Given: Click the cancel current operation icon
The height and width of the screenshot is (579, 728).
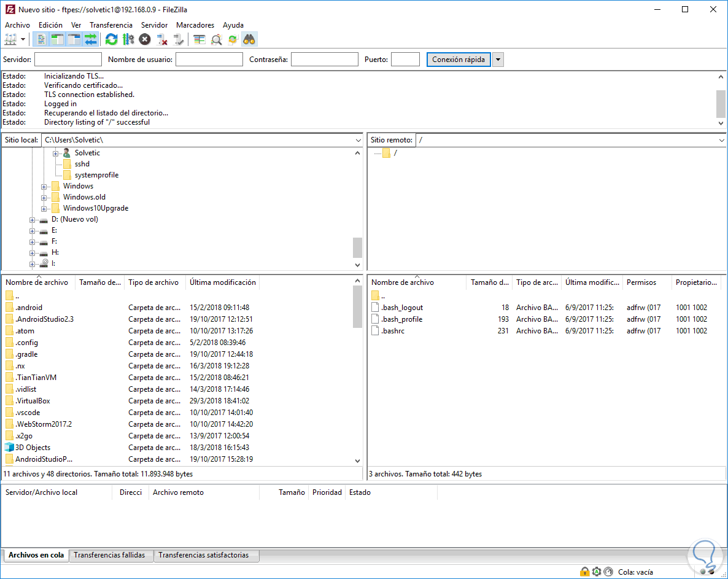Looking at the screenshot, I should [x=145, y=40].
